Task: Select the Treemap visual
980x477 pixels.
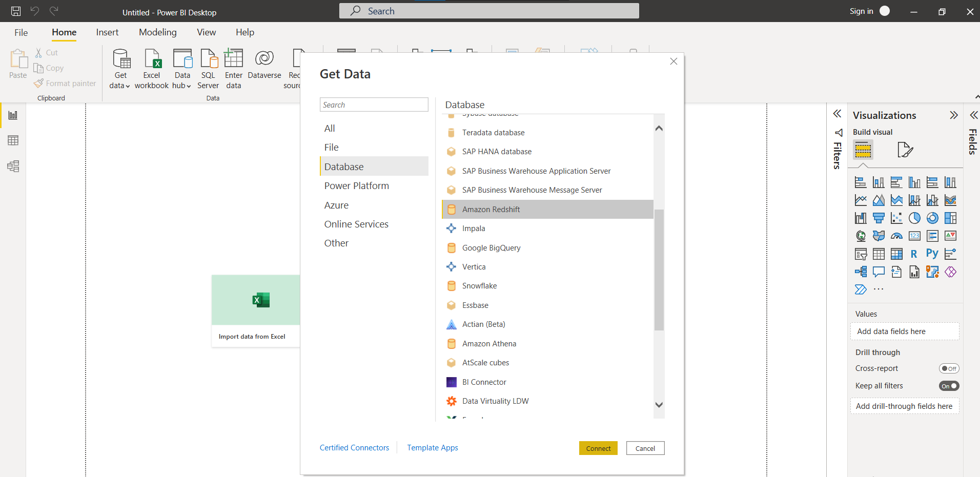Action: click(950, 218)
